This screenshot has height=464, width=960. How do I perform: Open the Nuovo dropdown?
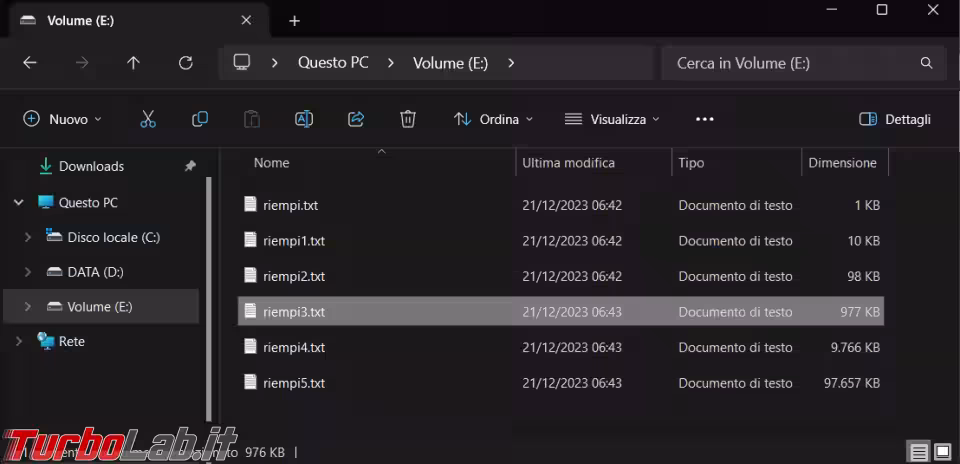62,119
